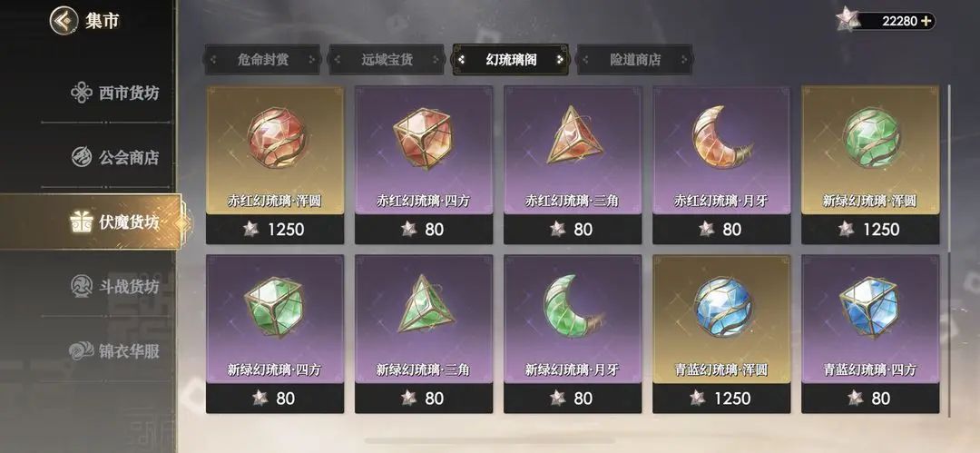Go to 斗战货坊 shop category
This screenshot has height=453, width=980.
114,287
